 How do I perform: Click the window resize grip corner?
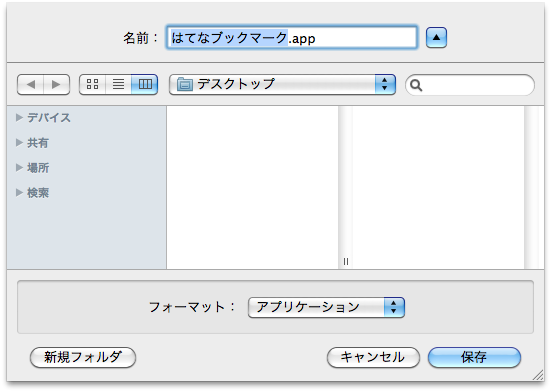tap(538, 375)
